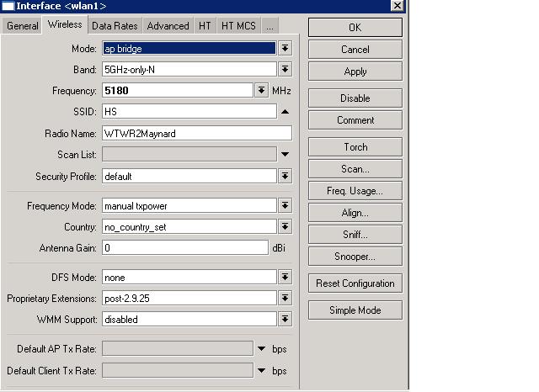Open the Freq. Usage... tool
The height and width of the screenshot is (392, 539).
[355, 191]
